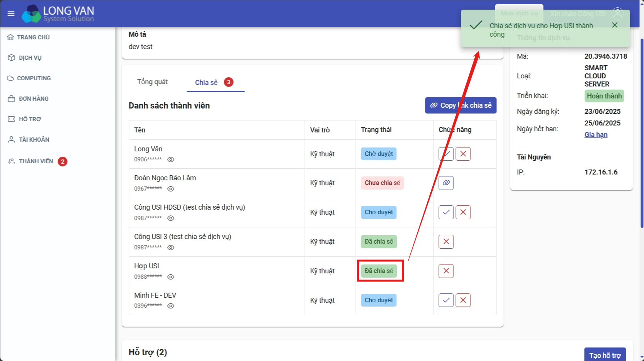Close the success notification

click(615, 25)
